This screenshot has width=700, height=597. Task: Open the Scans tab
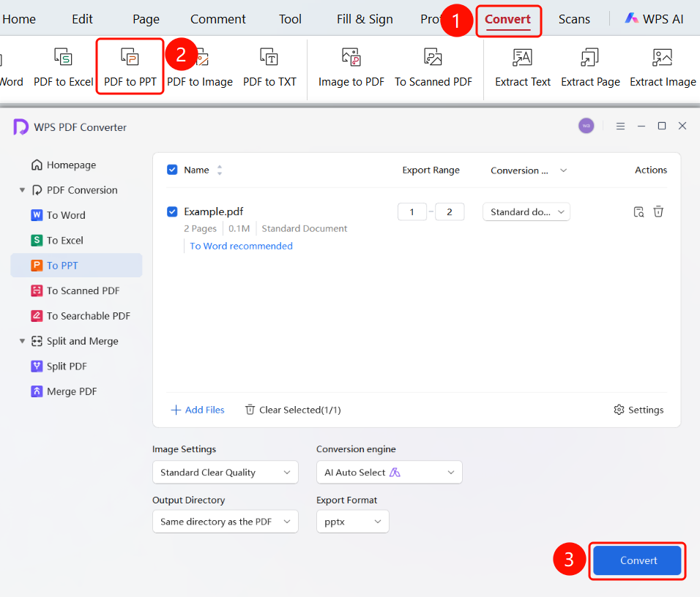click(574, 19)
